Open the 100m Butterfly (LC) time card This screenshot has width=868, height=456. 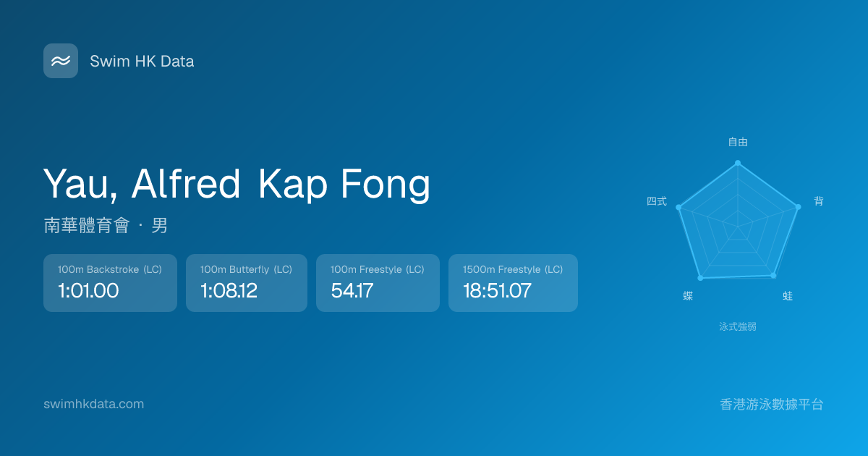247,283
